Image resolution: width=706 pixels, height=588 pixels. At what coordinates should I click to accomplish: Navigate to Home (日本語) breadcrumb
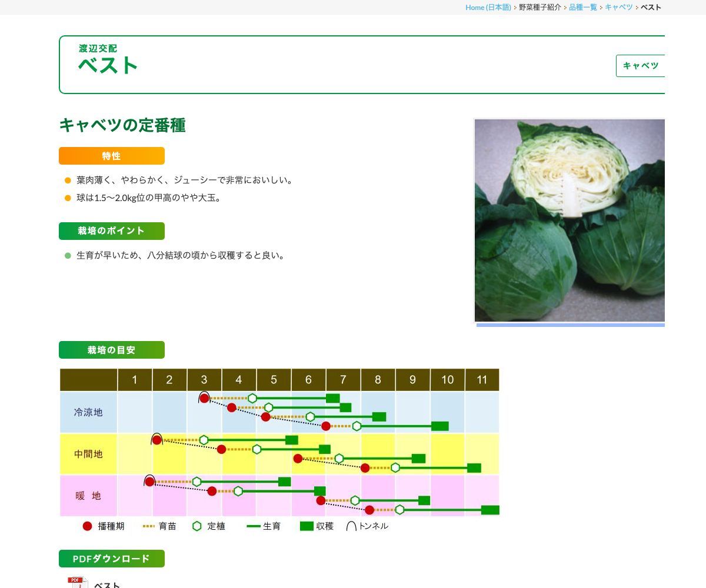(x=488, y=7)
